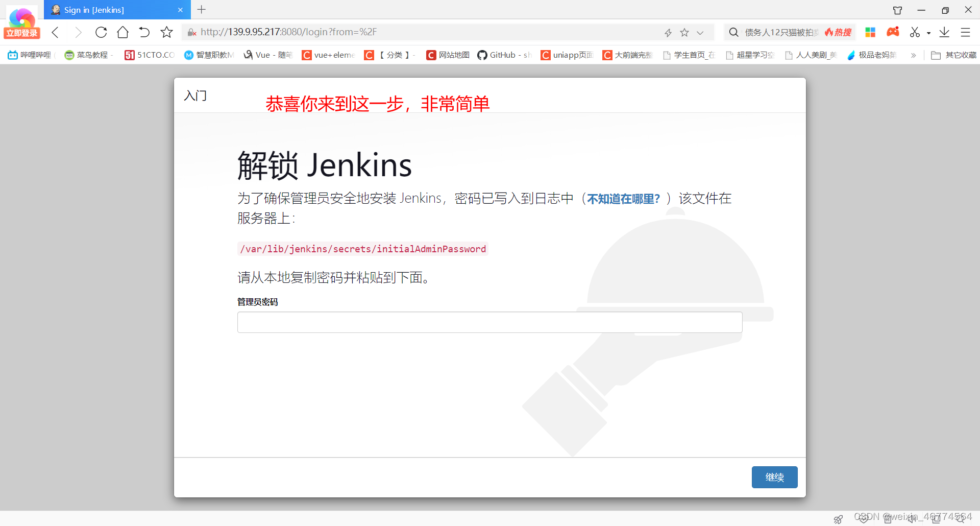
Task: Close the Sign in [Jenkins] tab
Action: pyautogui.click(x=180, y=10)
